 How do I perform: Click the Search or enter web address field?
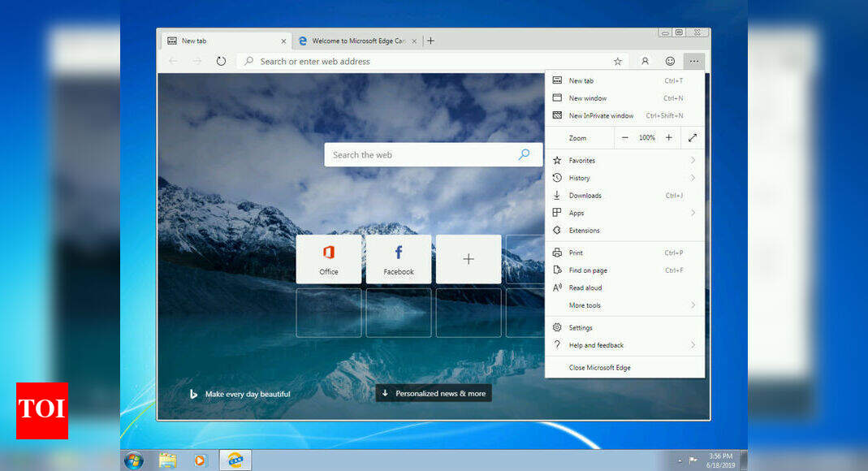tap(422, 61)
